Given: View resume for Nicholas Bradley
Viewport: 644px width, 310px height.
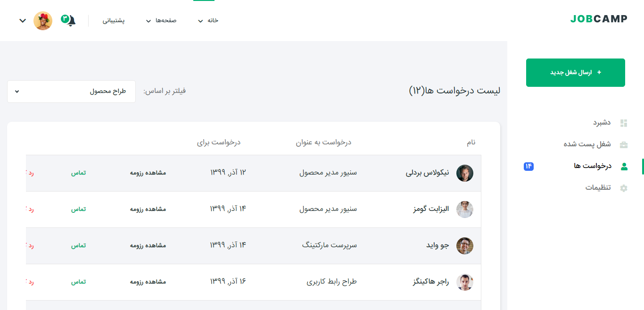Looking at the screenshot, I should coord(148,173).
